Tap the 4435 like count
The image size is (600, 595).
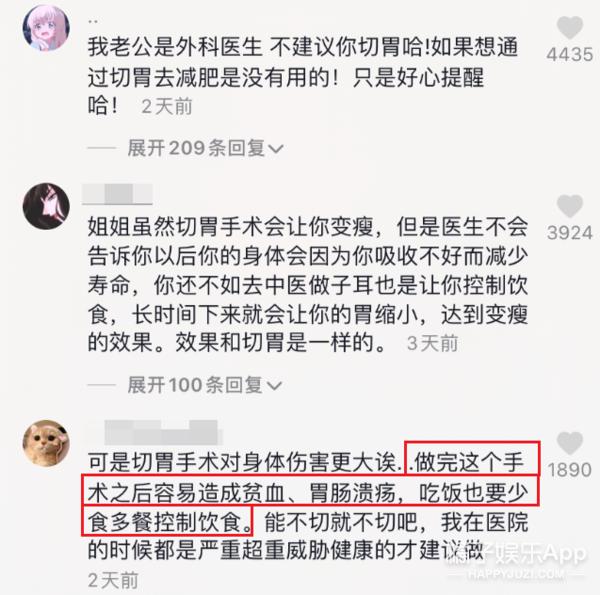[x=570, y=54]
